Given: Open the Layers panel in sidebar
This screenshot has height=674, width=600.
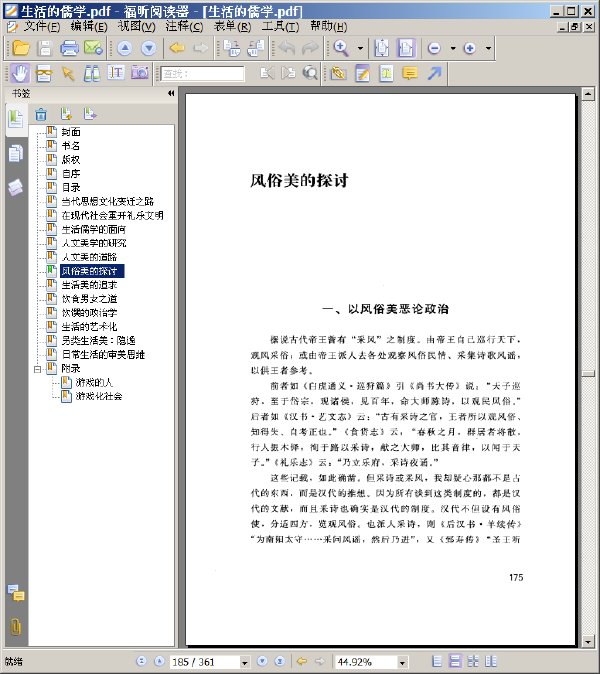Looking at the screenshot, I should tap(15, 187).
